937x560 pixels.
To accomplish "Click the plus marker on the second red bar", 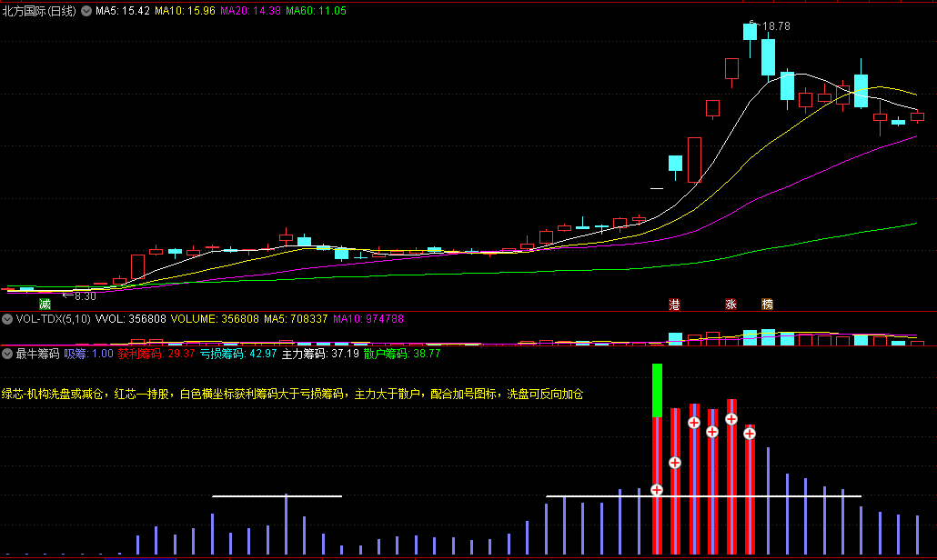I will pyautogui.click(x=675, y=463).
